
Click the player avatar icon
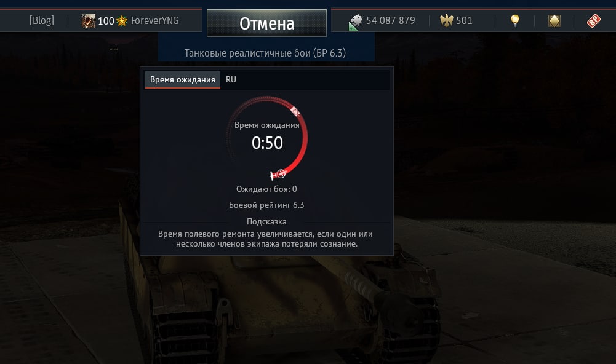point(89,21)
